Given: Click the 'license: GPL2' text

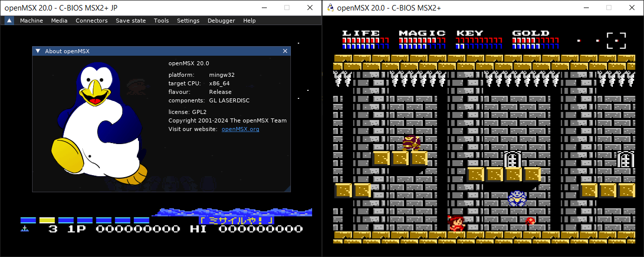Looking at the screenshot, I should pyautogui.click(x=188, y=112).
